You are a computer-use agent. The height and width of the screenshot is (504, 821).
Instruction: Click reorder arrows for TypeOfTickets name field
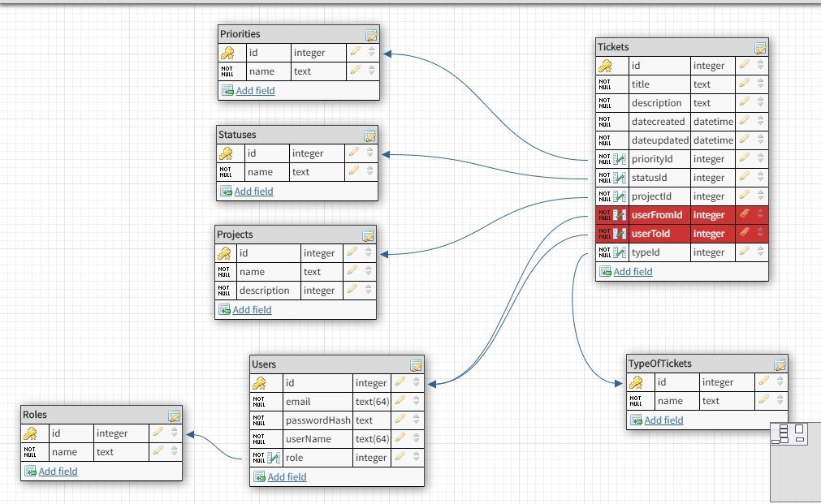[x=780, y=400]
